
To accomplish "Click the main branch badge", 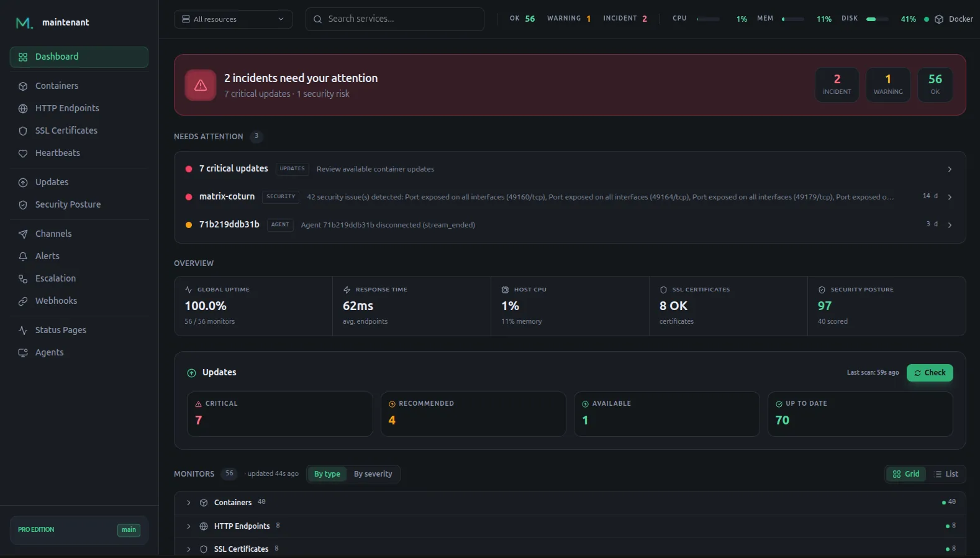I will tap(129, 530).
